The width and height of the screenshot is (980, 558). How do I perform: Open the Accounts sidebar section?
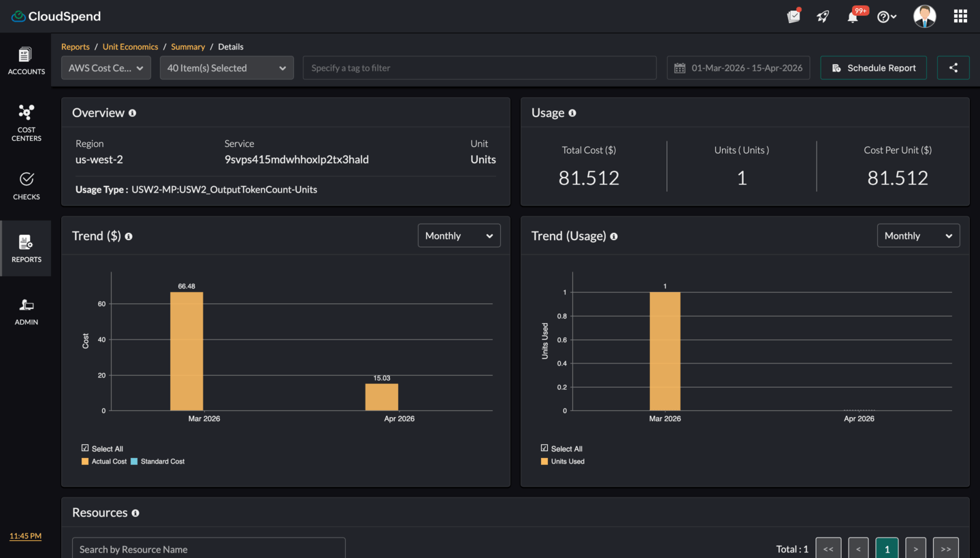(26, 61)
